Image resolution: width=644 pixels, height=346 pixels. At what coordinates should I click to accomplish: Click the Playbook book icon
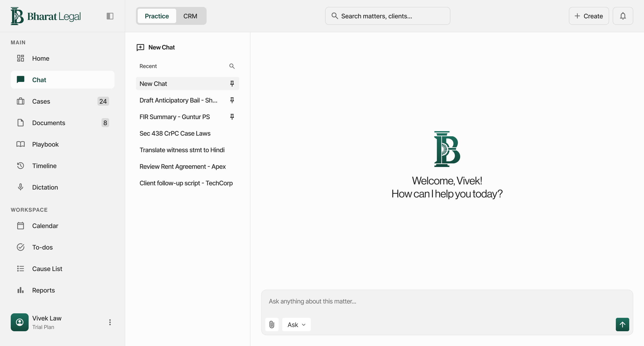[x=21, y=144]
